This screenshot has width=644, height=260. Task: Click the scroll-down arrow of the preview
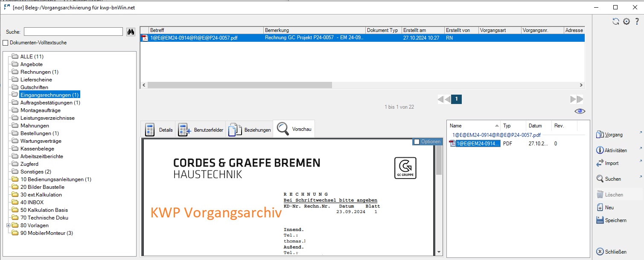tap(439, 252)
